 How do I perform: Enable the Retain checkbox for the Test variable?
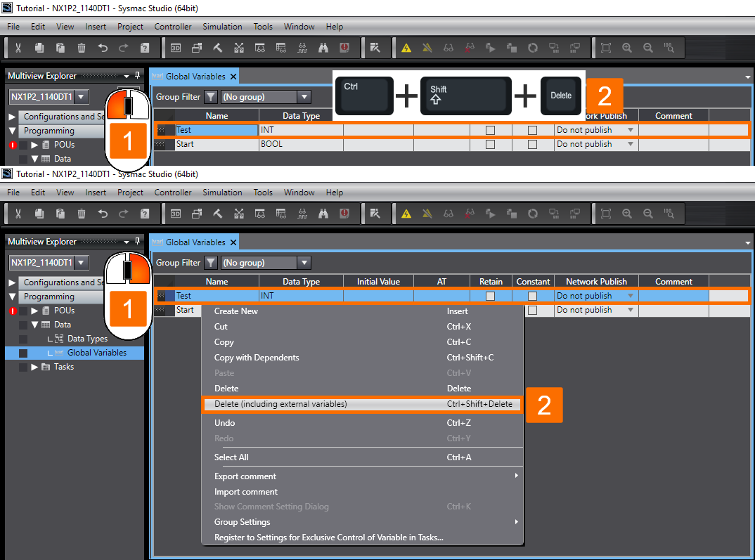[x=491, y=295]
